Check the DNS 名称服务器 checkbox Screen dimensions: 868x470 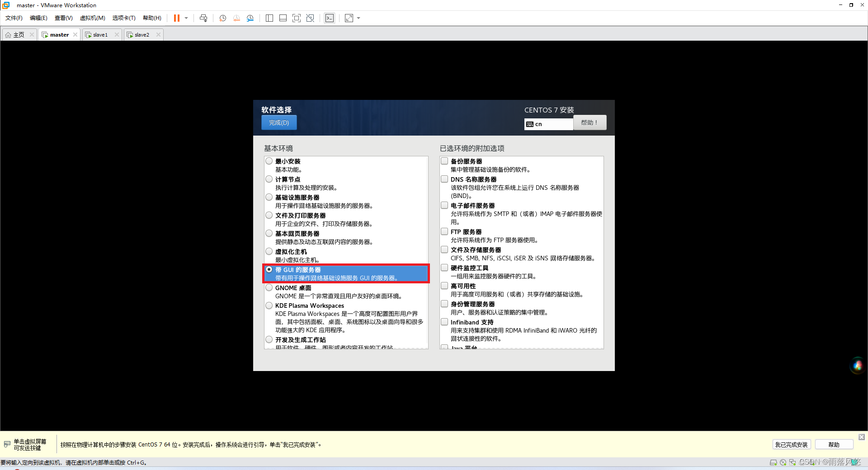(x=444, y=179)
